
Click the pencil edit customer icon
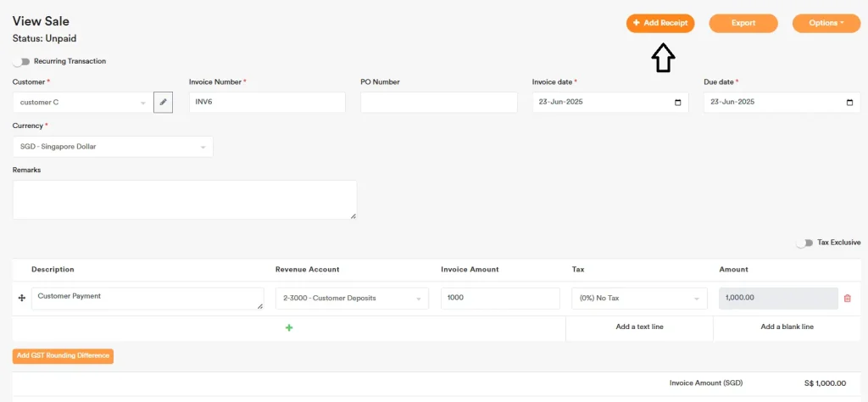click(164, 102)
